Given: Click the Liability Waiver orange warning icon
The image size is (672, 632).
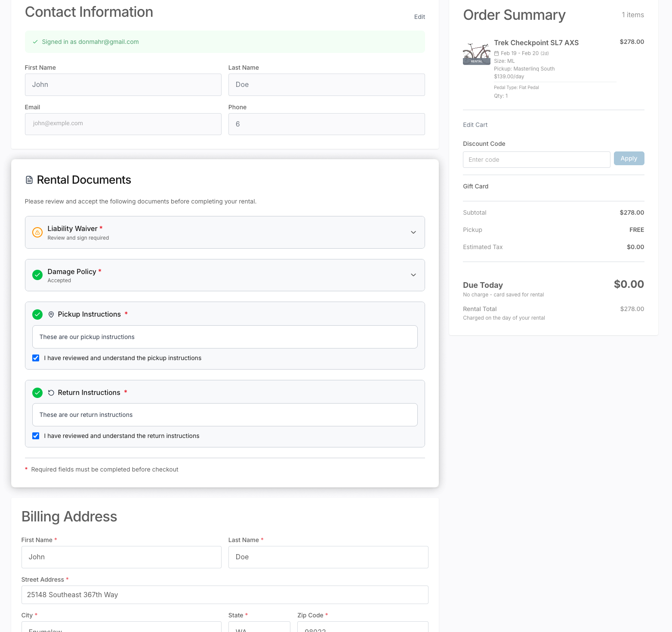Looking at the screenshot, I should click(x=37, y=232).
